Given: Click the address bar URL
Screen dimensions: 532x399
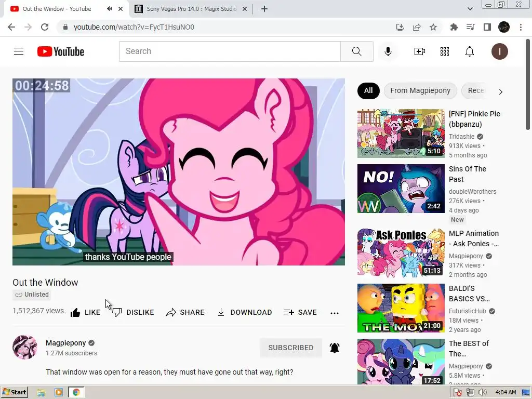Looking at the screenshot, I should tap(134, 27).
